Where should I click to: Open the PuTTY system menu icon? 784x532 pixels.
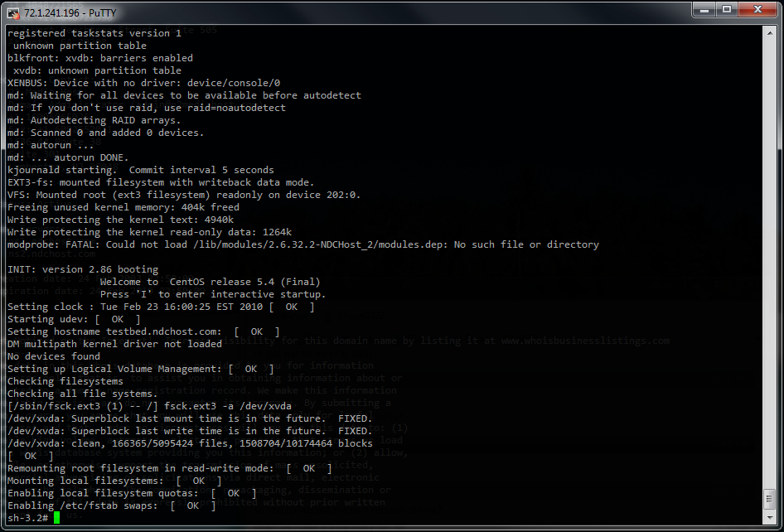(x=13, y=11)
